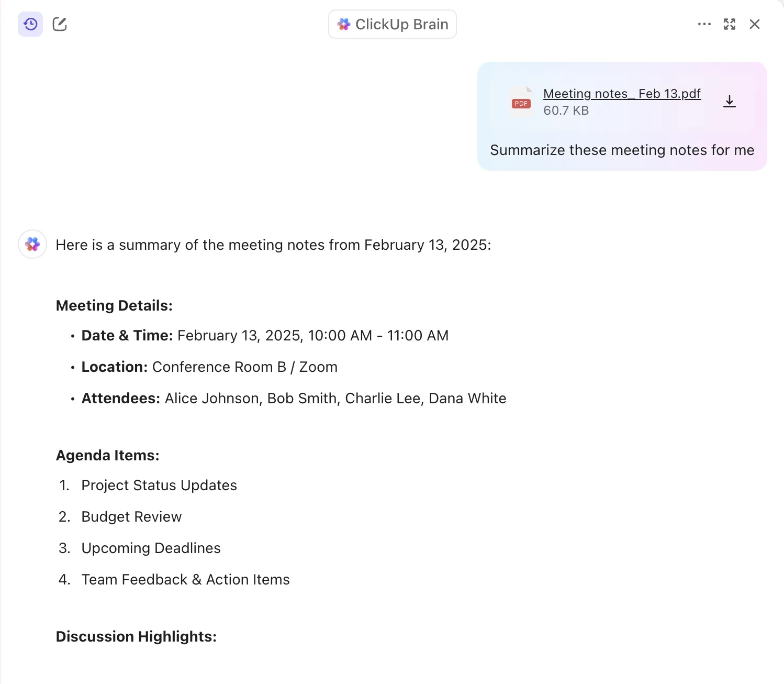Open the three-dot more options menu
The width and height of the screenshot is (784, 684).
click(x=704, y=24)
